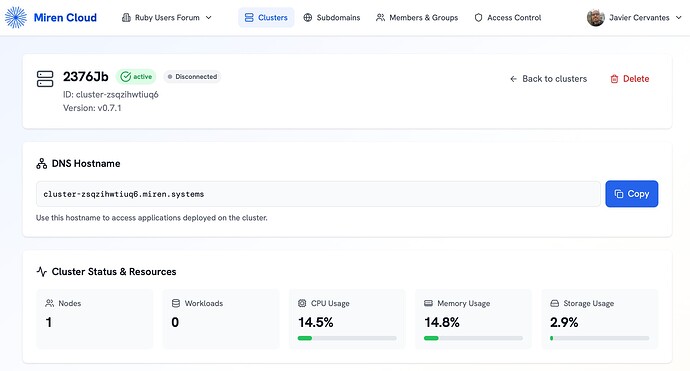
Task: Click the CPU Usage chip icon
Action: pyautogui.click(x=302, y=303)
